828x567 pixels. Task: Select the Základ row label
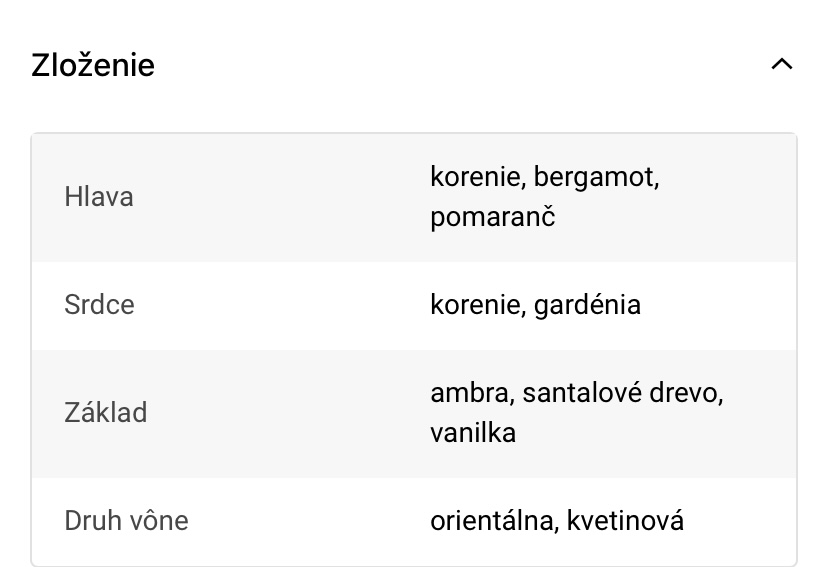[x=105, y=412]
